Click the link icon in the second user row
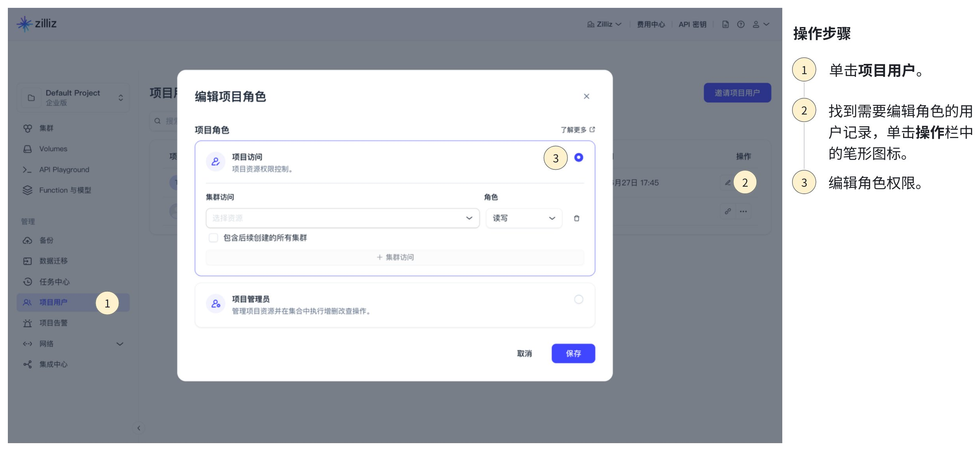This screenshot has width=980, height=451. pyautogui.click(x=727, y=211)
